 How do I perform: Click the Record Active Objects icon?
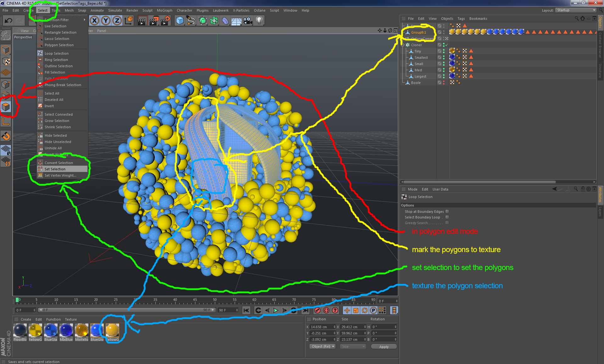tap(317, 310)
